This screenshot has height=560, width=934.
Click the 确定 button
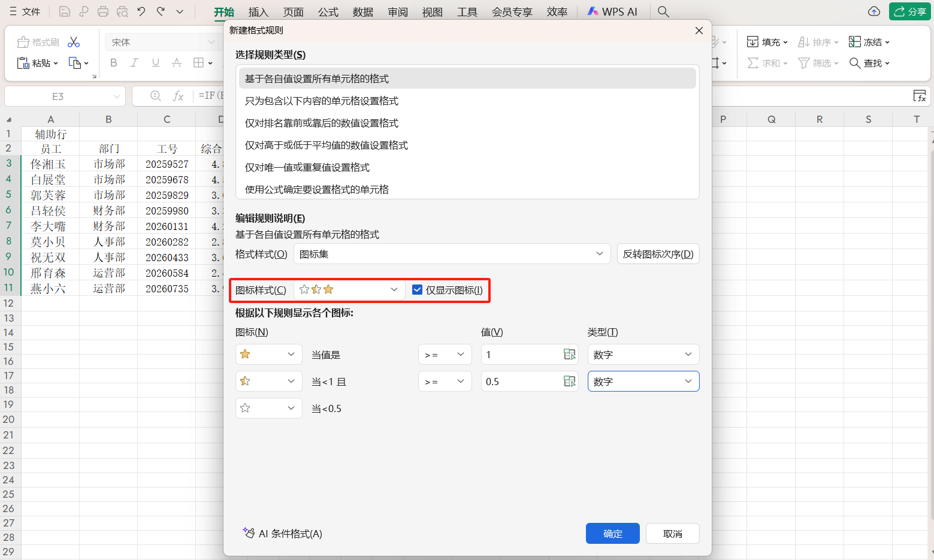(x=612, y=534)
